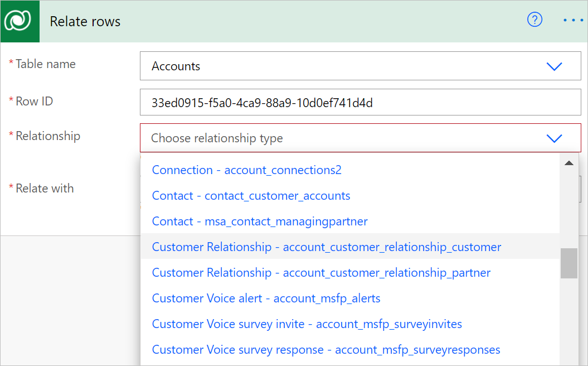
Task: Click the Accounts value in Table name
Action: click(x=176, y=66)
